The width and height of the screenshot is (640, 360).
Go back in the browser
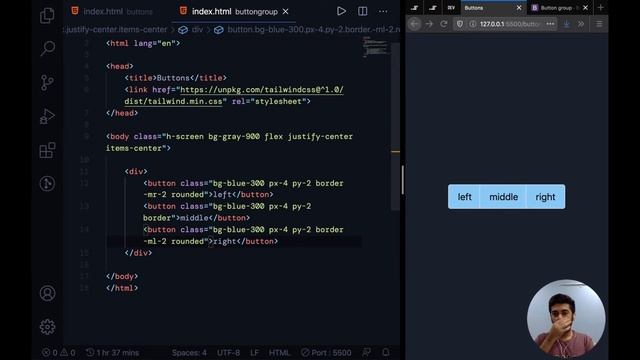414,24
